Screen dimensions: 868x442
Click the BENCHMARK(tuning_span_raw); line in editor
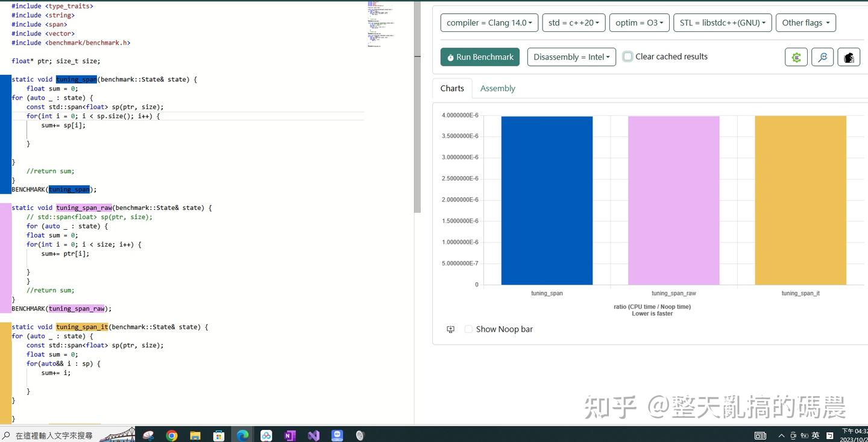point(61,309)
